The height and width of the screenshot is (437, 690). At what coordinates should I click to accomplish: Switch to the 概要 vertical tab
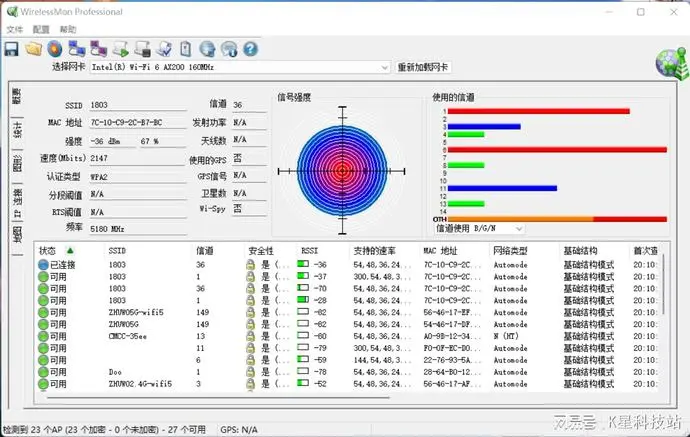17,96
